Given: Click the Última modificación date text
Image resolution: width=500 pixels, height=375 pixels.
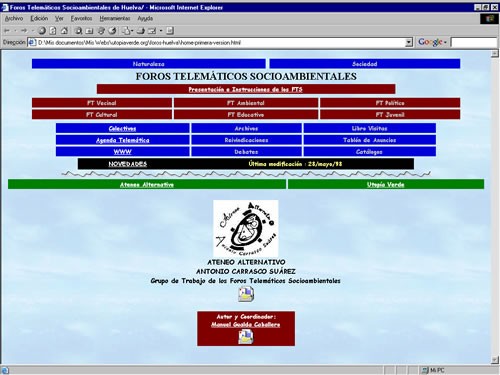Looking at the screenshot, I should click(295, 164).
